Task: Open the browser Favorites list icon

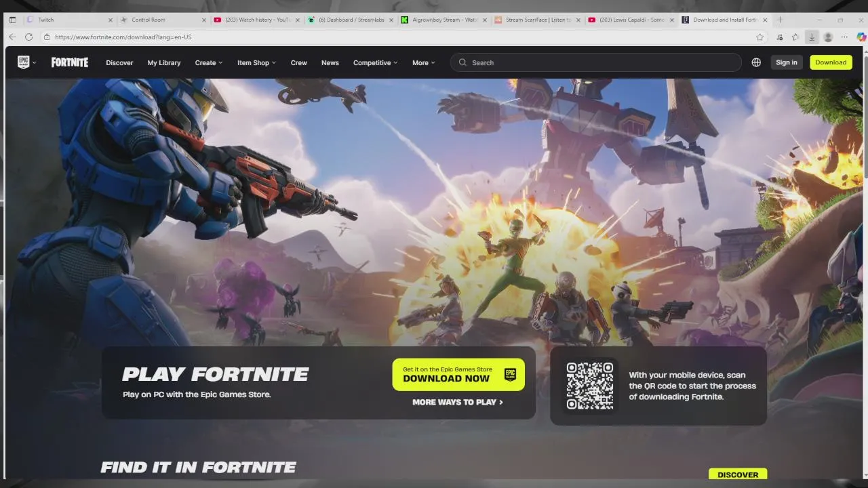Action: (795, 37)
